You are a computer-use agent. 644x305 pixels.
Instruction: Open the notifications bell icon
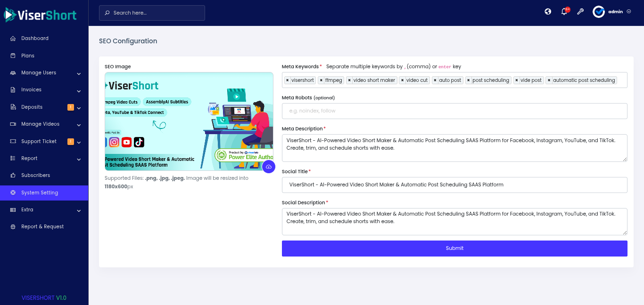[x=564, y=12]
